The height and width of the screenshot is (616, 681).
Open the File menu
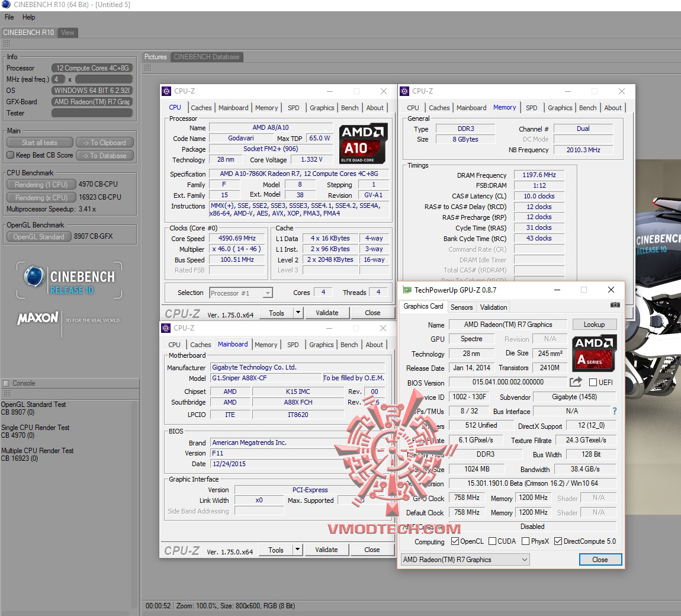click(9, 17)
